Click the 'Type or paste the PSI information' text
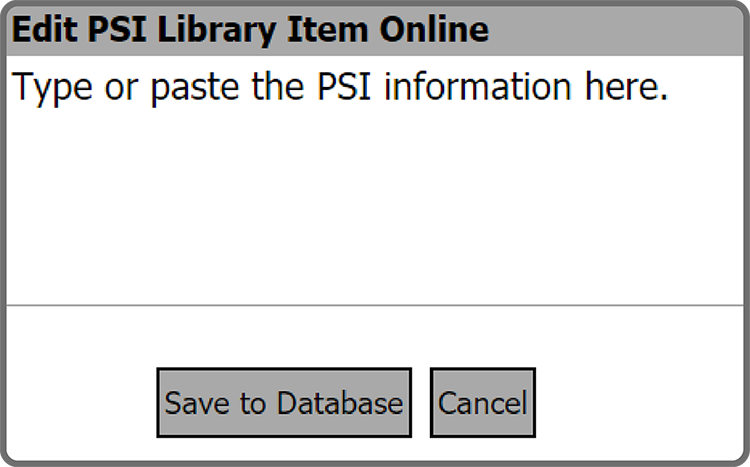 point(250,88)
